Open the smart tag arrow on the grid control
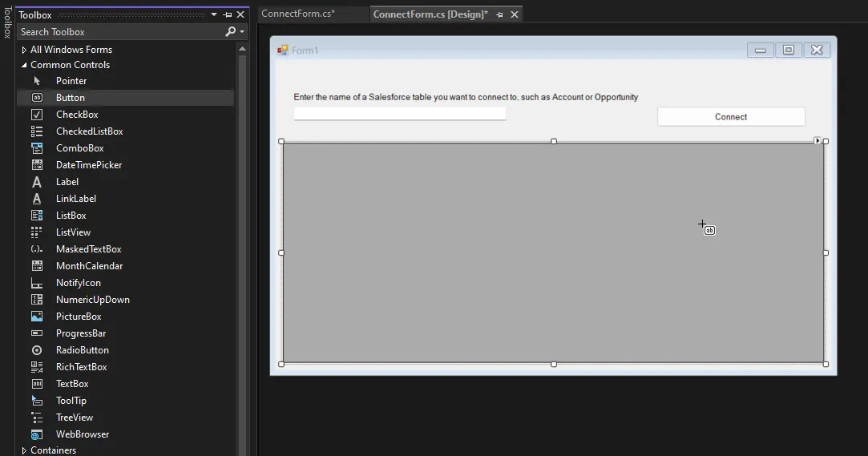 (818, 141)
